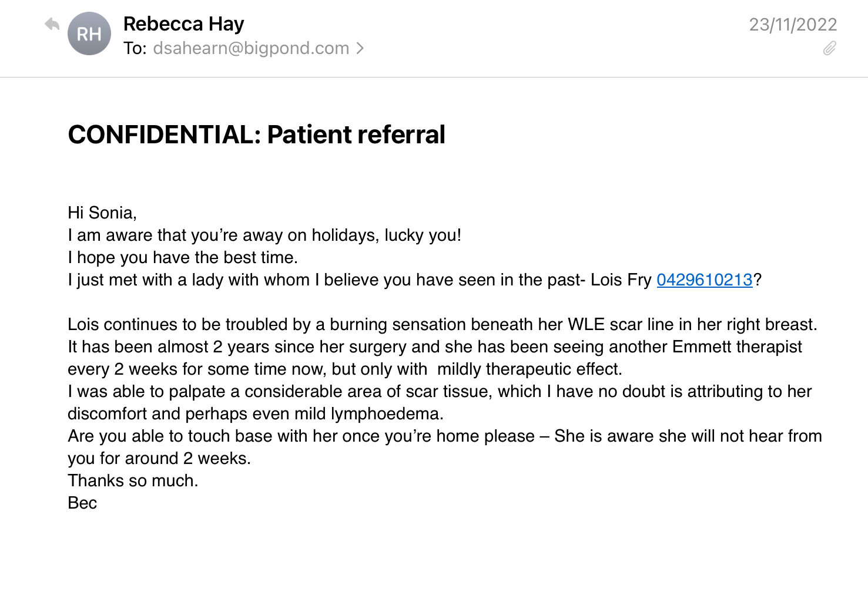The image size is (868, 592).
Task: Click the CONFIDENTIAL: Patient referral subject
Action: tap(256, 134)
